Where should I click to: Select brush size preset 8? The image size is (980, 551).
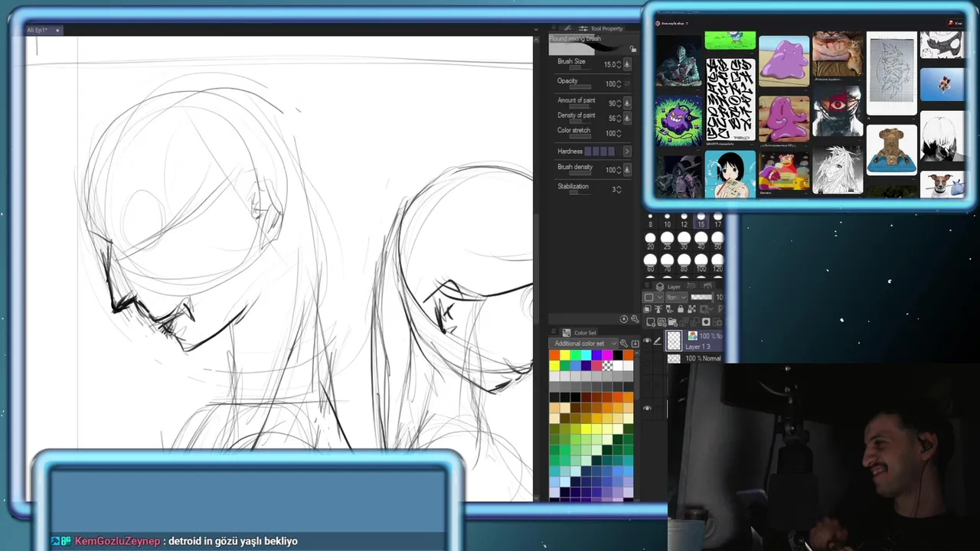point(651,221)
